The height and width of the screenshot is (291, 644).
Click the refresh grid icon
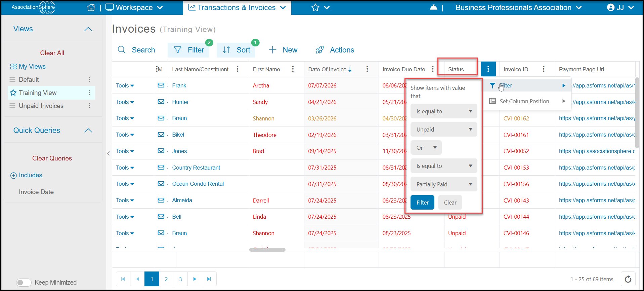628,279
